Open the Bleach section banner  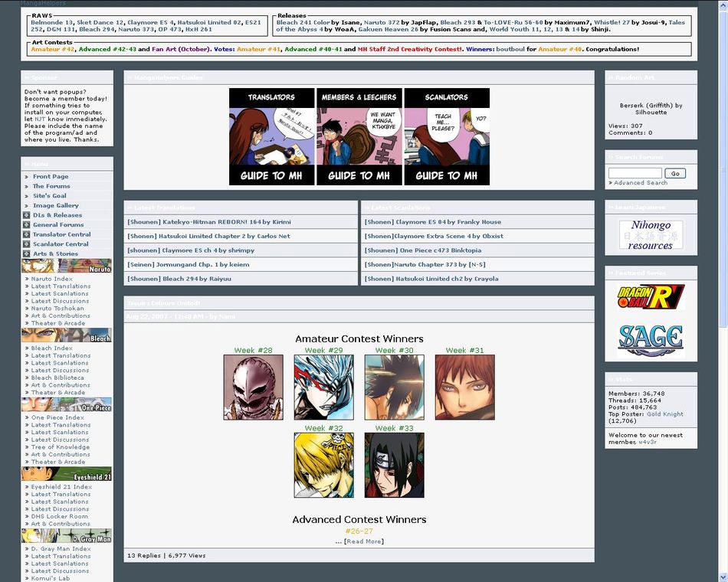tap(67, 335)
